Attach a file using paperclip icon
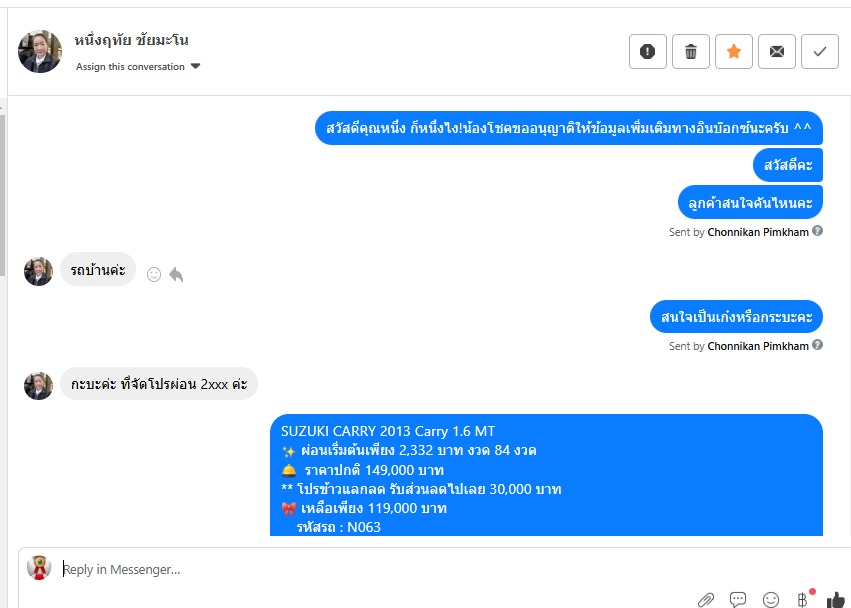Viewport: 851px width, 608px height. click(706, 599)
